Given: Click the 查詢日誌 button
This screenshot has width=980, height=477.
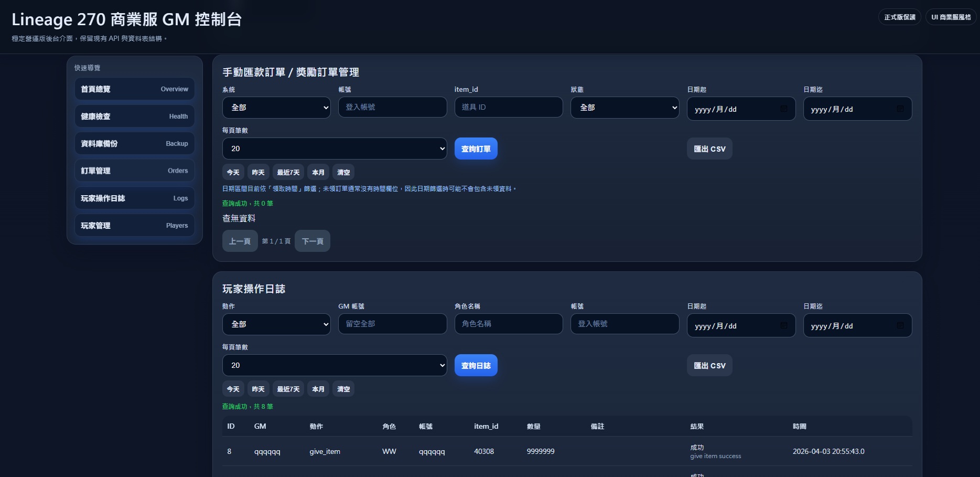Looking at the screenshot, I should tap(476, 365).
